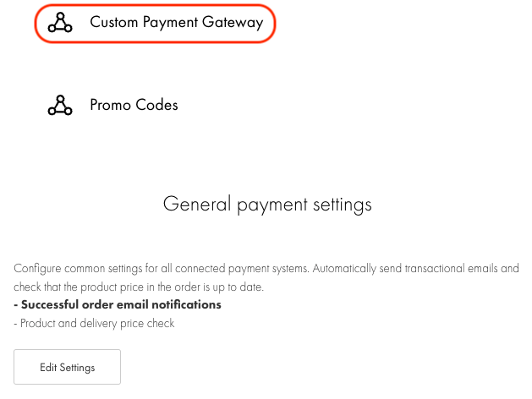Open the Promo Codes option
532x399 pixels.
134,106
